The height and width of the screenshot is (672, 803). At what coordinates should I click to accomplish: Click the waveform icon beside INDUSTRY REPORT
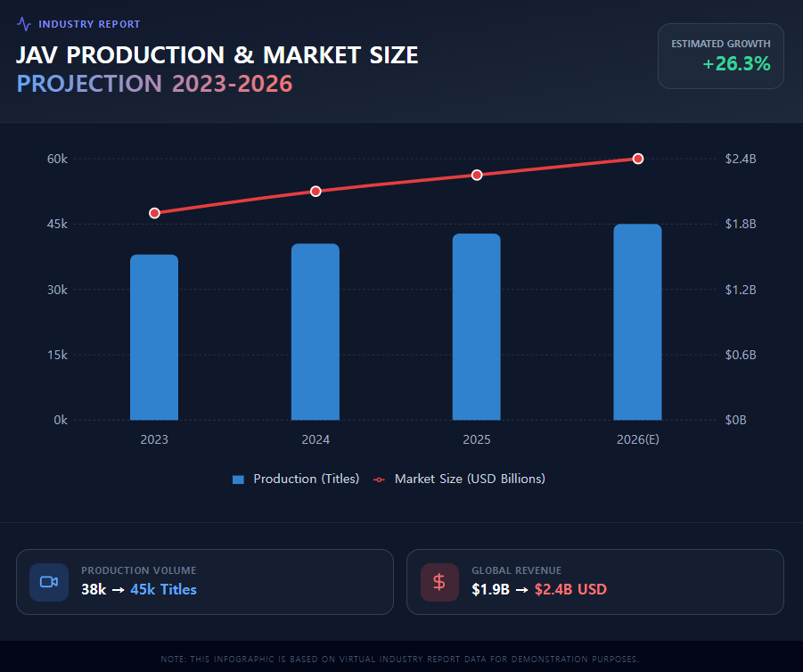coord(22,23)
